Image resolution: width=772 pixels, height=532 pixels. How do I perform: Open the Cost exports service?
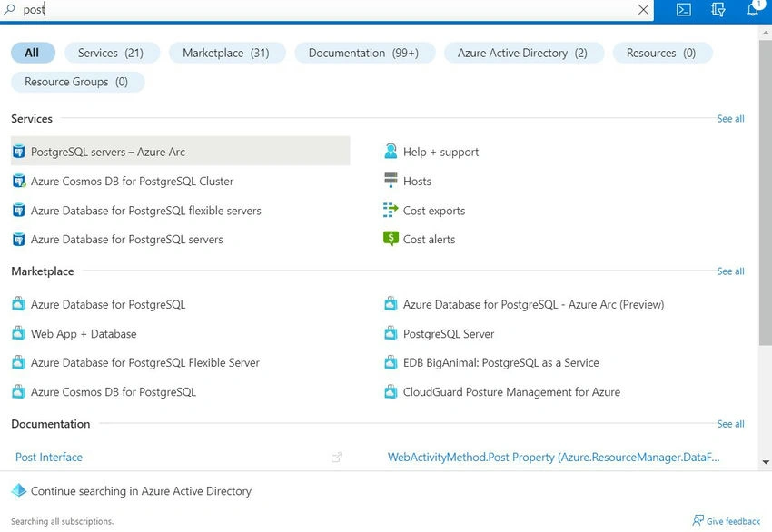click(434, 211)
